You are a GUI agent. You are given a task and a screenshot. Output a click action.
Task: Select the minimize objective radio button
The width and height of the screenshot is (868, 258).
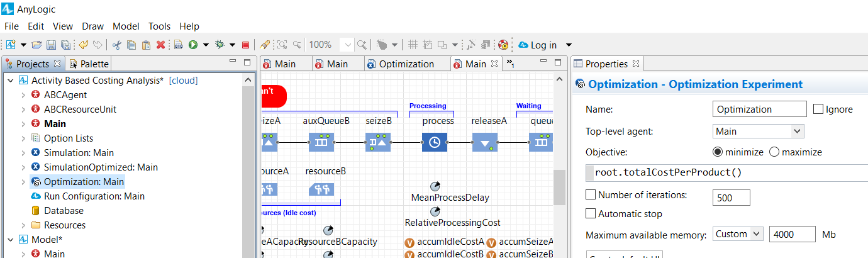(718, 152)
